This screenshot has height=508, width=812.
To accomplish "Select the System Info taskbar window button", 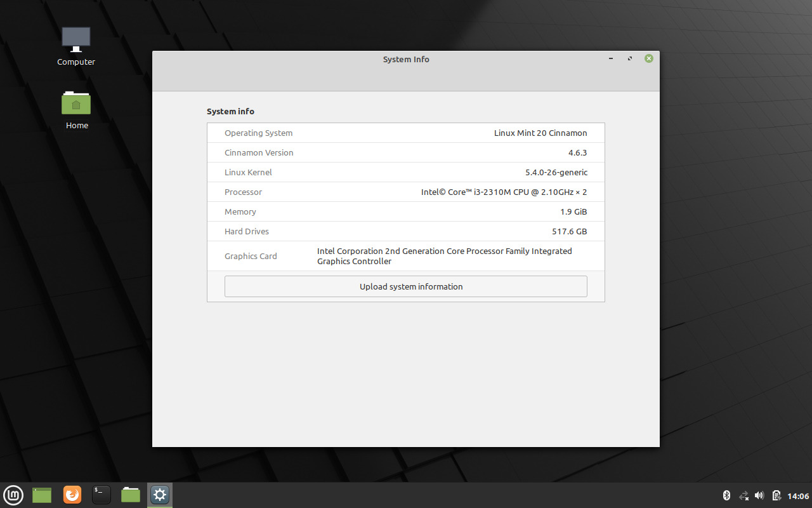I will coord(160,495).
